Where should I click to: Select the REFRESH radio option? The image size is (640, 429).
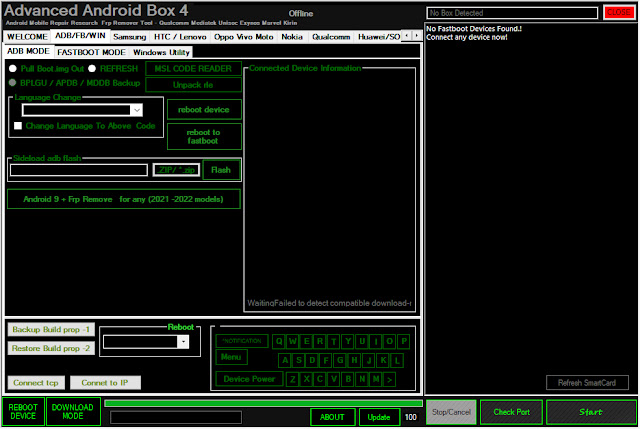point(92,69)
